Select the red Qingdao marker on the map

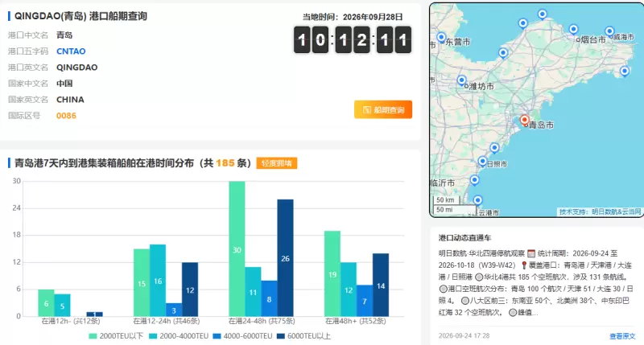(525, 119)
